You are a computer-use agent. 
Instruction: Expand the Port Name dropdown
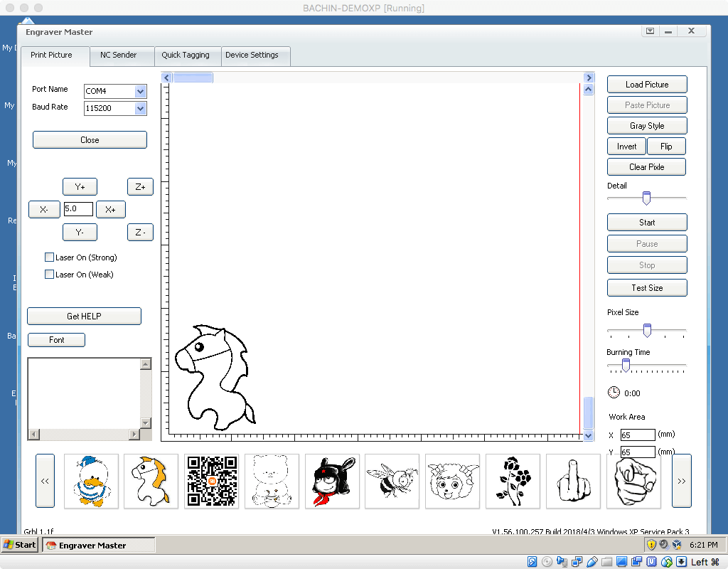140,91
